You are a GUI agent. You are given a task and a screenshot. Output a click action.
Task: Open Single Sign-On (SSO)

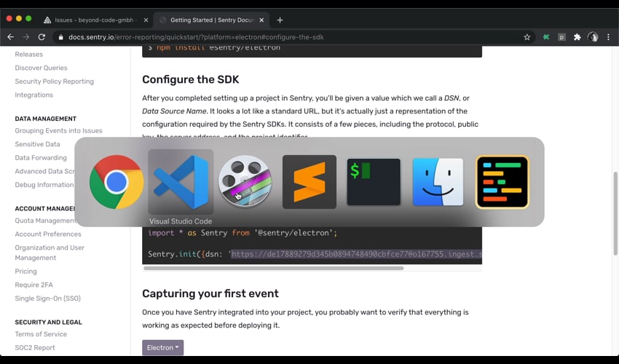[48, 298]
